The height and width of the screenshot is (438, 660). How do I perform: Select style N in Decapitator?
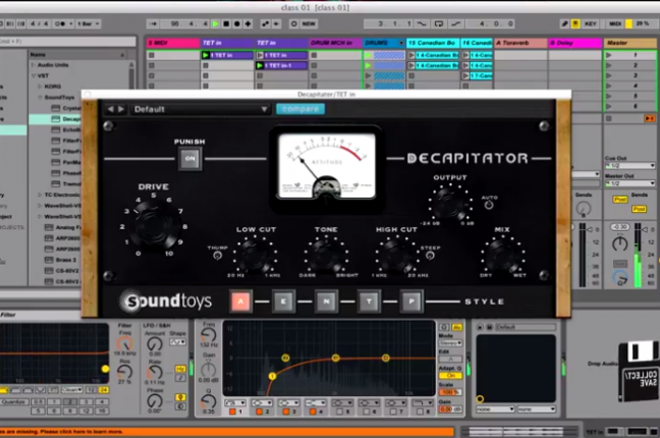325,302
